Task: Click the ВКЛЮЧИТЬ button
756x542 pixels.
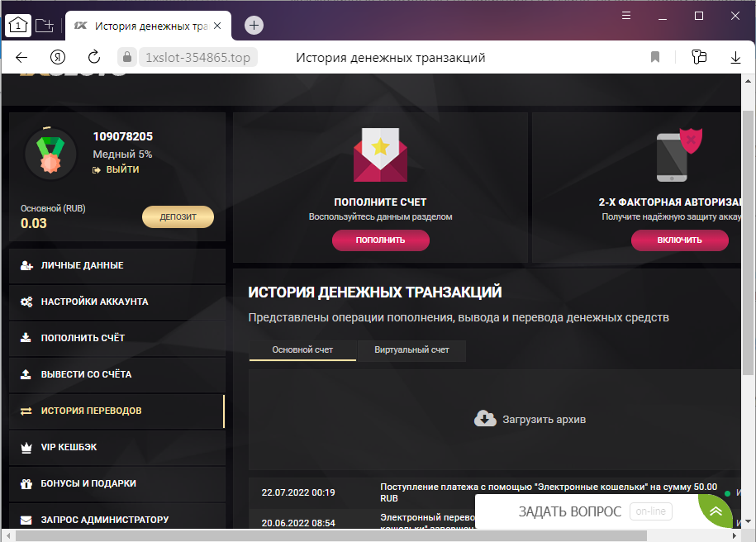Action: pyautogui.click(x=679, y=240)
